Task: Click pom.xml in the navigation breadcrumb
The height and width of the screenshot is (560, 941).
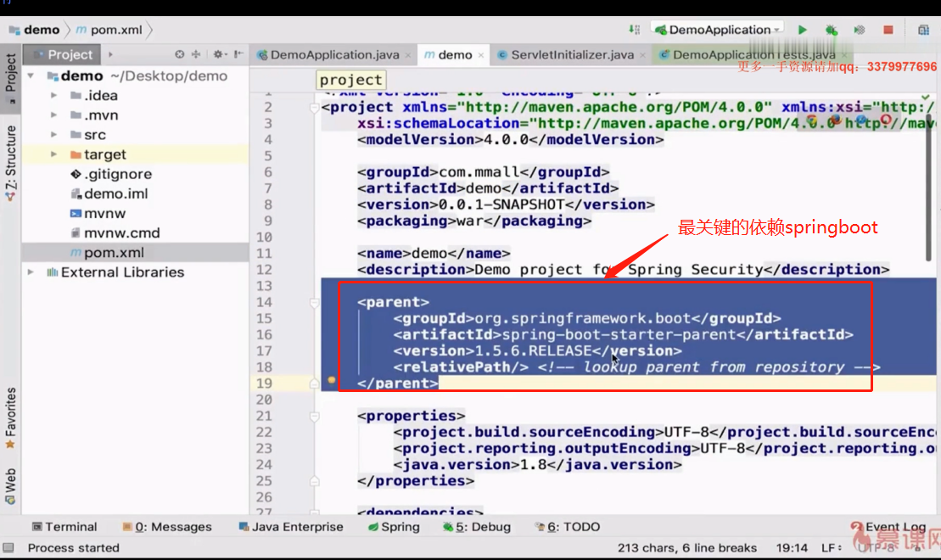Action: [x=109, y=30]
